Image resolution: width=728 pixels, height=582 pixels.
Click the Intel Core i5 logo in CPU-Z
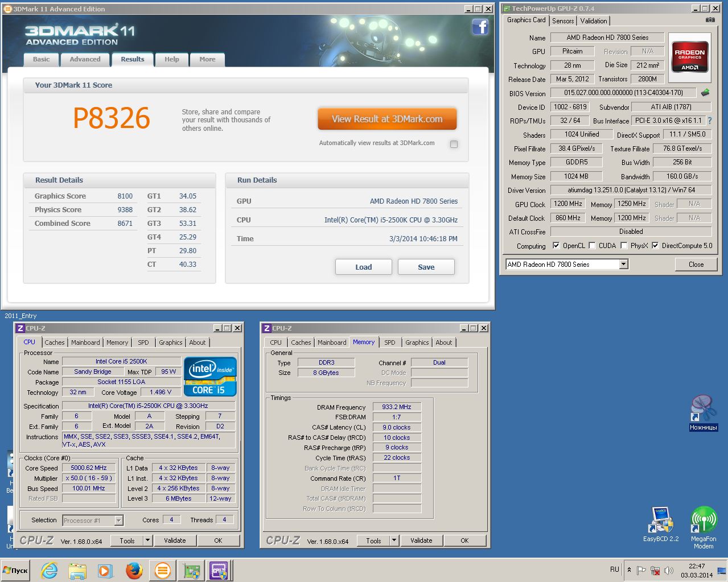(210, 376)
